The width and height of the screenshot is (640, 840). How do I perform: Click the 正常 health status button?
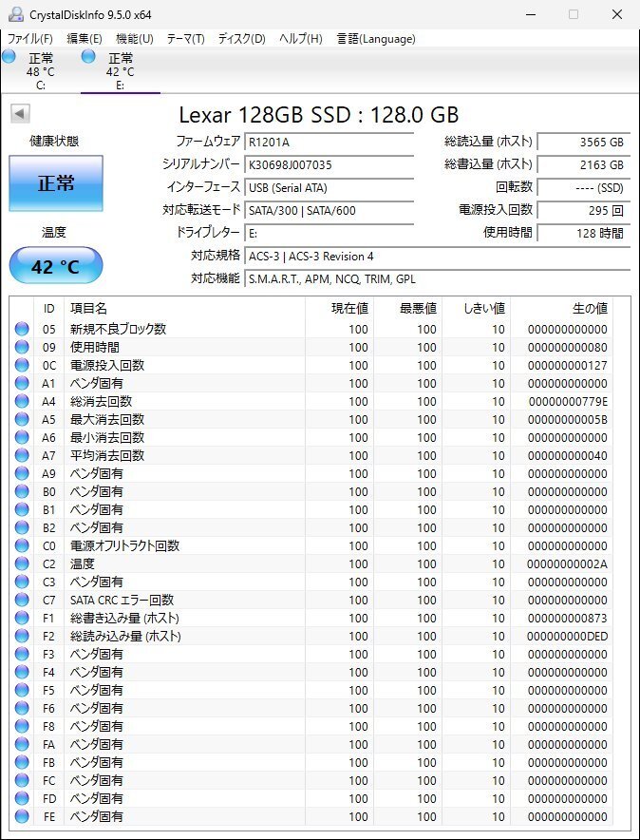[x=56, y=183]
